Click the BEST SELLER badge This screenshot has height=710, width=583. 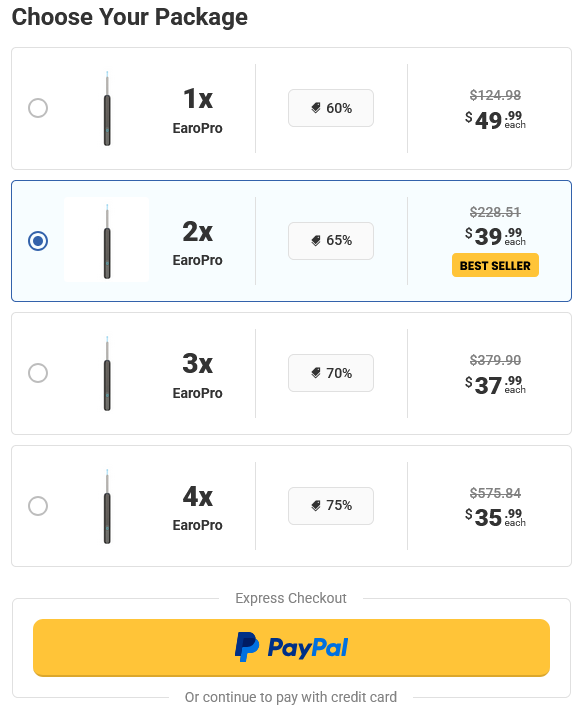click(x=495, y=265)
